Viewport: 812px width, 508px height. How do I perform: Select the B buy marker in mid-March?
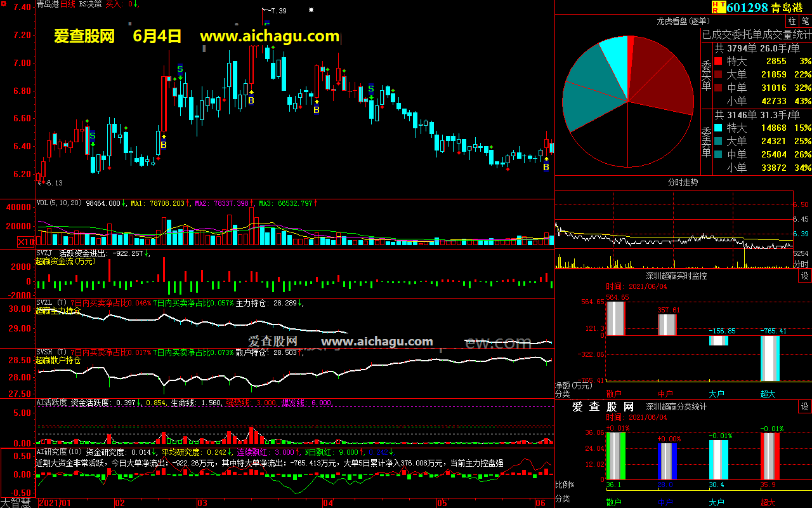pyautogui.click(x=251, y=100)
